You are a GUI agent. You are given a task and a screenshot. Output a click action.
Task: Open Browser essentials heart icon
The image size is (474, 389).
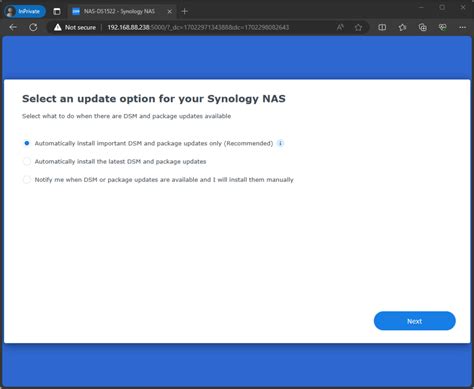[442, 27]
